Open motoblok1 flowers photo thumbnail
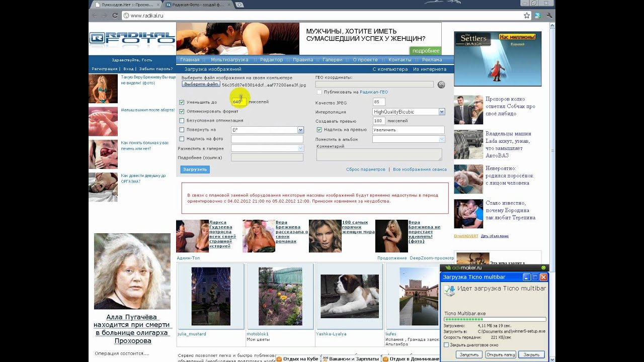Screen dimensions: 644x362 280,296
